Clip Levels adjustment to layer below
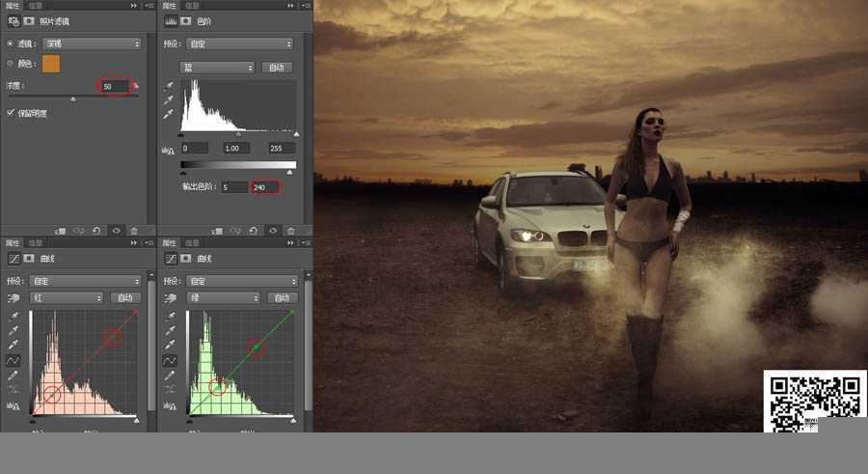This screenshot has height=474, width=868. [x=217, y=231]
